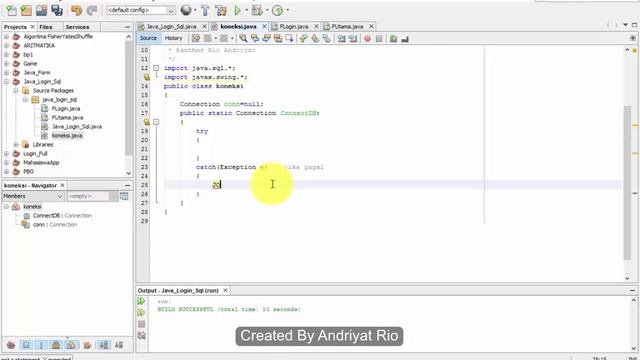
Task: Build project with hammer icon
Action: pyautogui.click(x=205, y=10)
